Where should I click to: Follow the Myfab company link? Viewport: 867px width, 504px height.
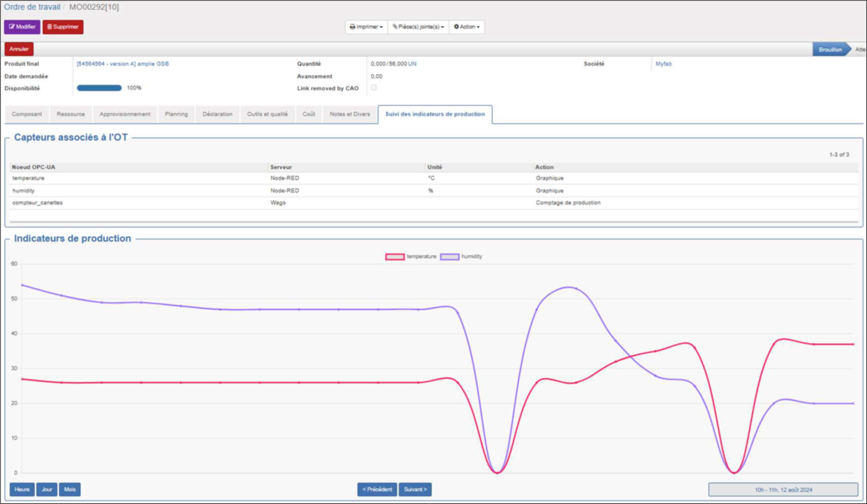point(664,64)
